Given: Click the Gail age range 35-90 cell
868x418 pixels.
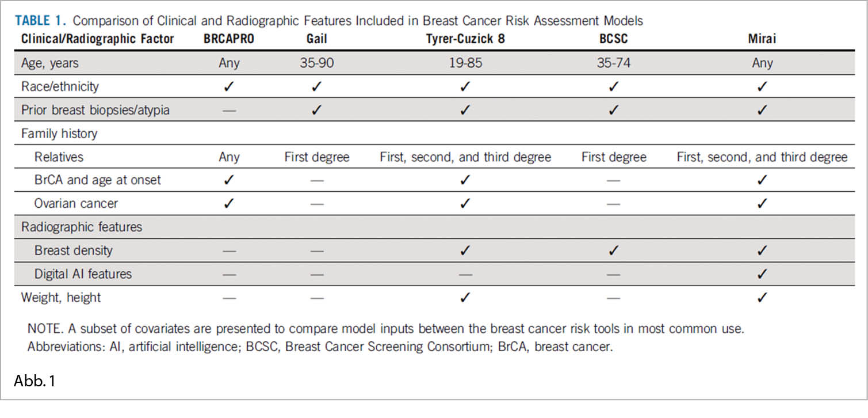Looking at the screenshot, I should coord(316,63).
